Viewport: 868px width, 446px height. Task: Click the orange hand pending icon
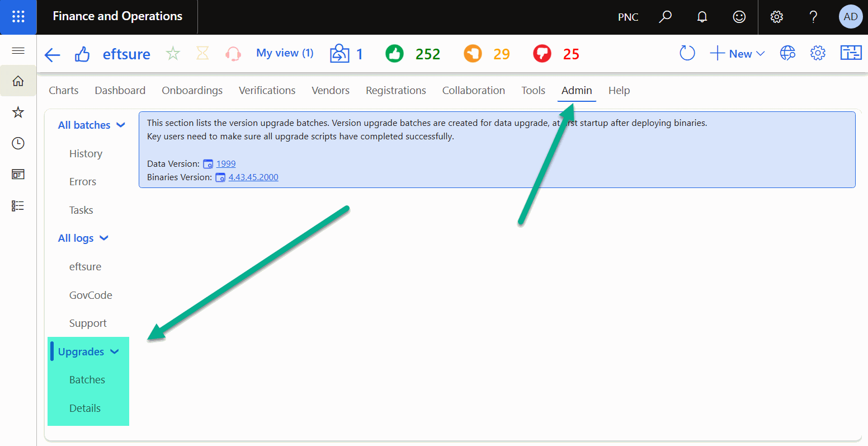coord(473,54)
